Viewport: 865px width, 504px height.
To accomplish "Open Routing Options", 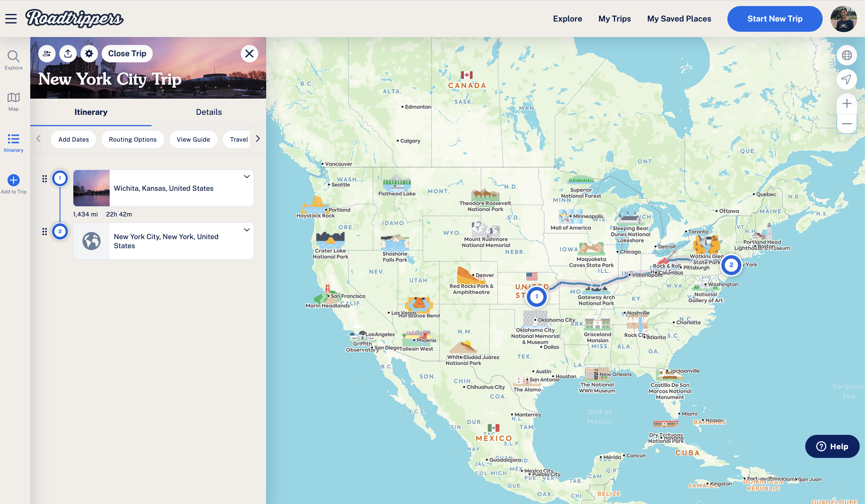I will coord(133,139).
